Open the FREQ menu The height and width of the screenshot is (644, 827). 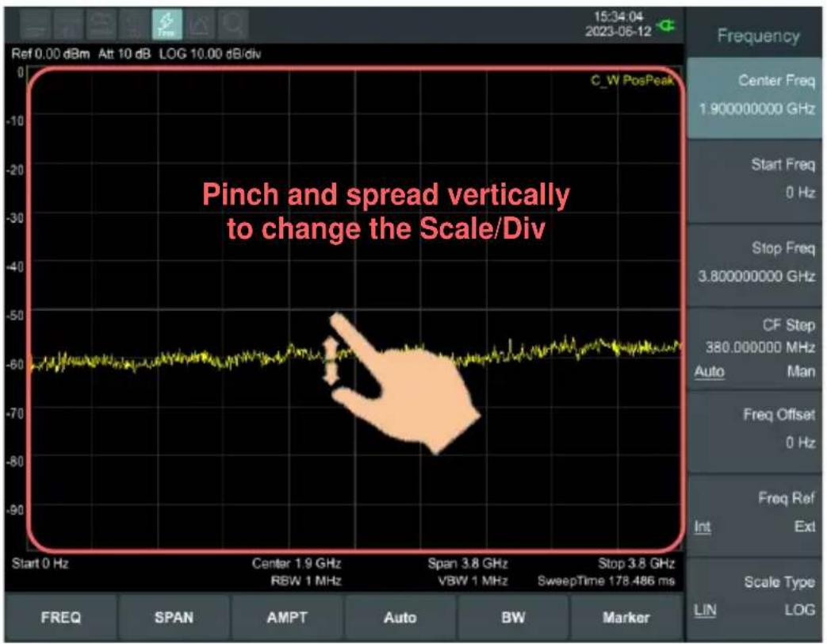pyautogui.click(x=61, y=618)
